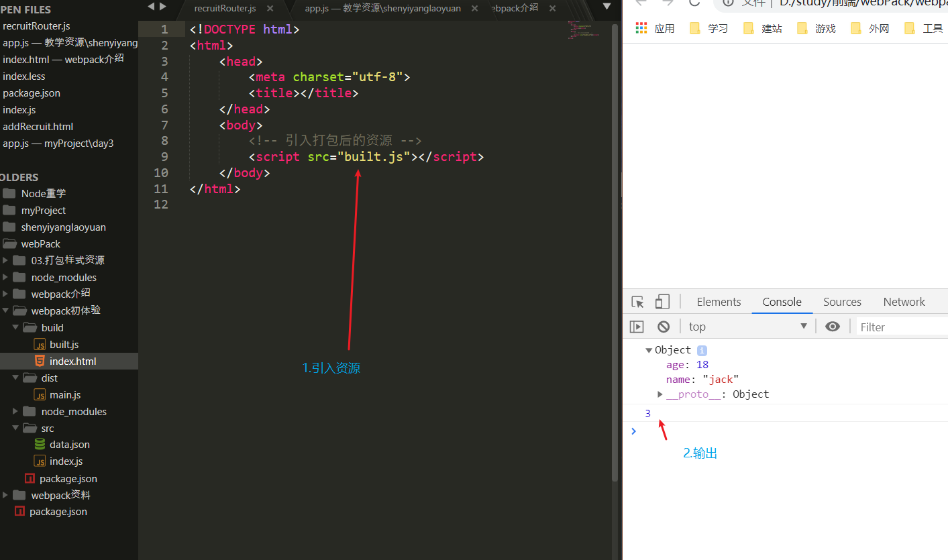Collapse the webpack初体验 folder arrow
This screenshot has width=948, height=560.
click(6, 311)
